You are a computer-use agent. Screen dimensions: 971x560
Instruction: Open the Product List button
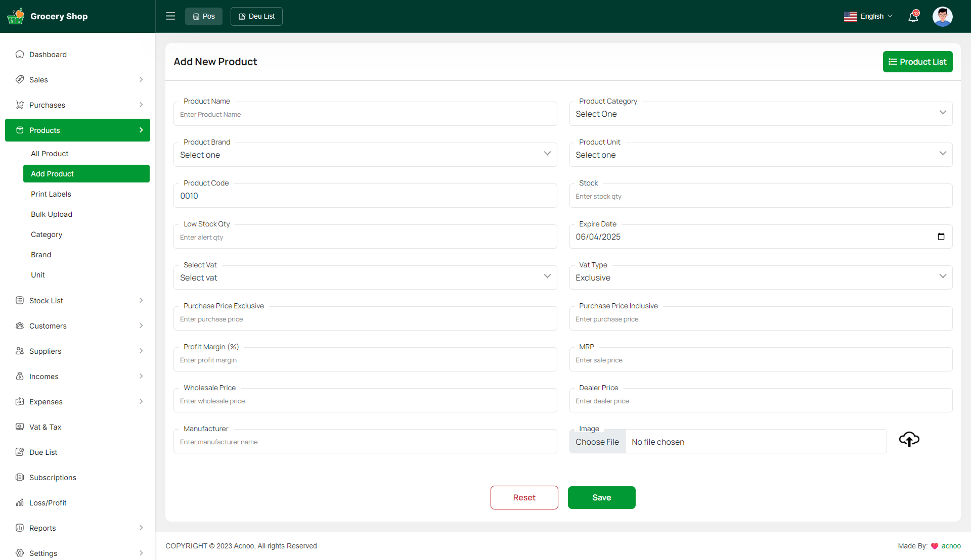coord(917,62)
